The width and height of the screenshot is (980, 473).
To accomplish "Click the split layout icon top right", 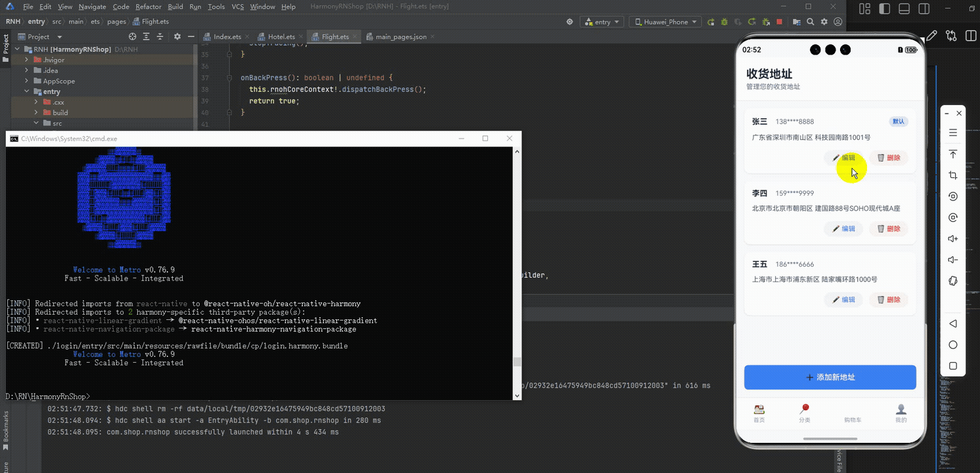I will click(971, 36).
